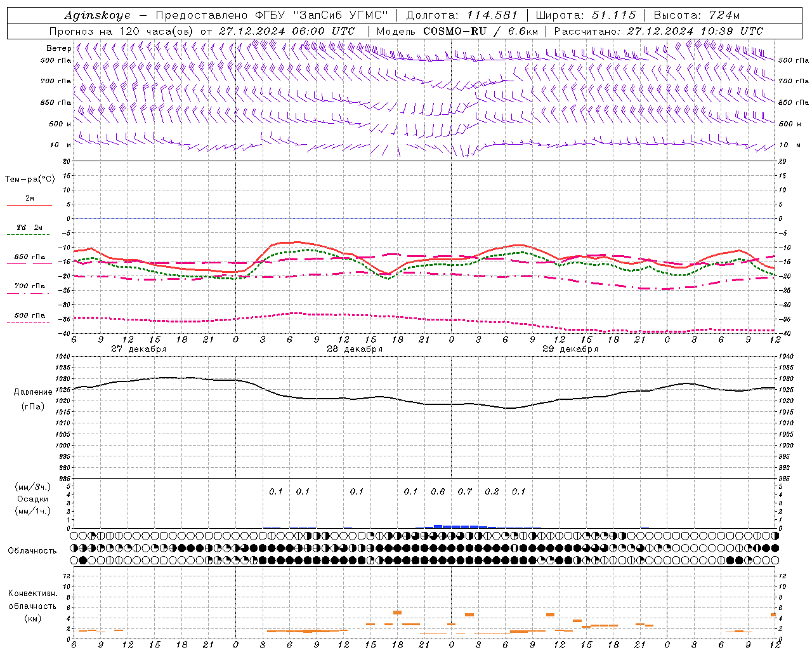Viewport: 812px width, 650px height.
Task: Click the (гПа) unit under Давление
Action: (x=33, y=406)
